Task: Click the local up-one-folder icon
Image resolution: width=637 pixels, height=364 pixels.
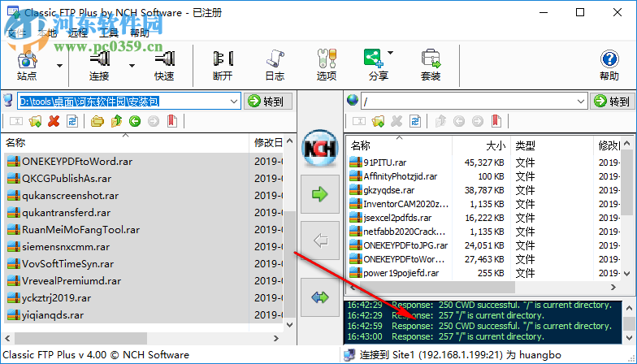Action: pyautogui.click(x=117, y=121)
